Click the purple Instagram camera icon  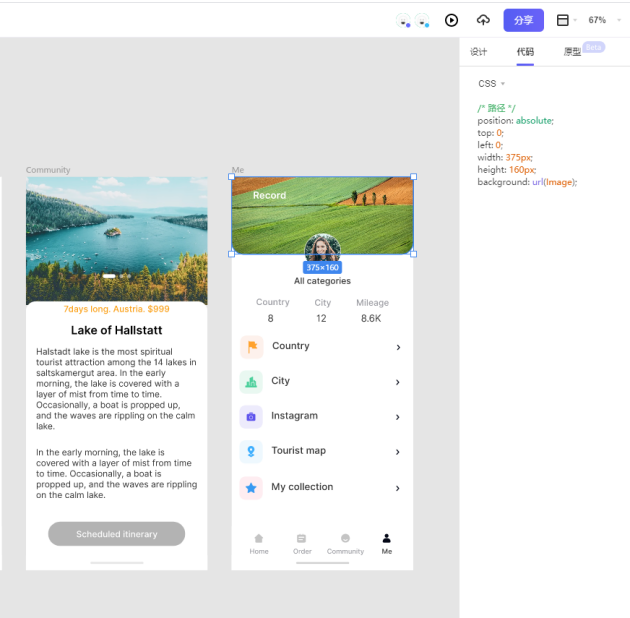tap(251, 417)
